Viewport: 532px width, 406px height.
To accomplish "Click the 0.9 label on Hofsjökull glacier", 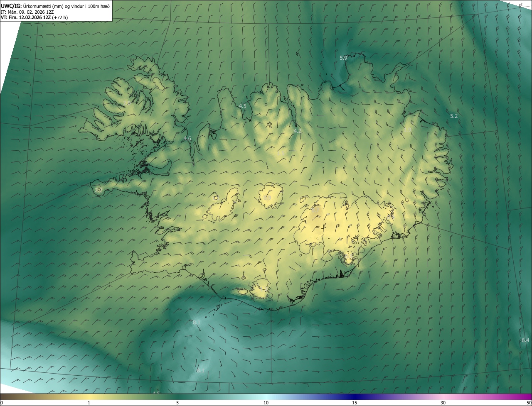I will tap(267, 198).
